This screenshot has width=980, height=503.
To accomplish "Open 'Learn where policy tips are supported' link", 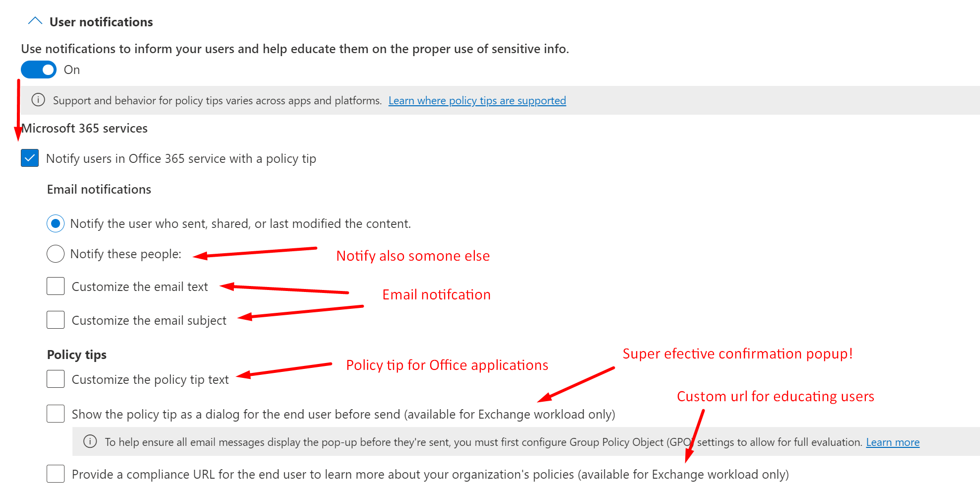I will point(477,101).
